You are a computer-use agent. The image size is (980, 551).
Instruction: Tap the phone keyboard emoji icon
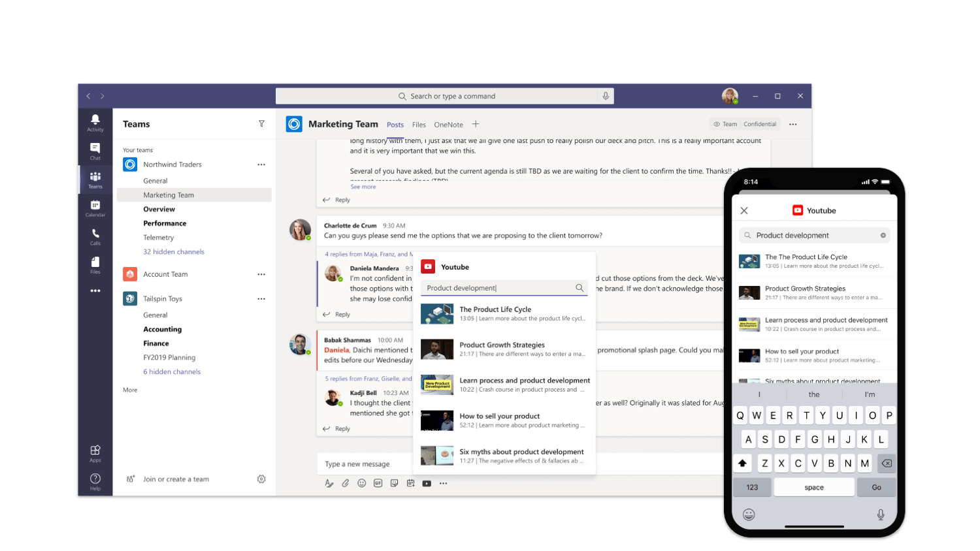749,514
